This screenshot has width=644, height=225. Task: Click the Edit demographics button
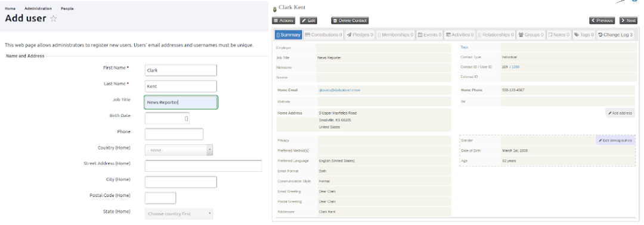[615, 140]
